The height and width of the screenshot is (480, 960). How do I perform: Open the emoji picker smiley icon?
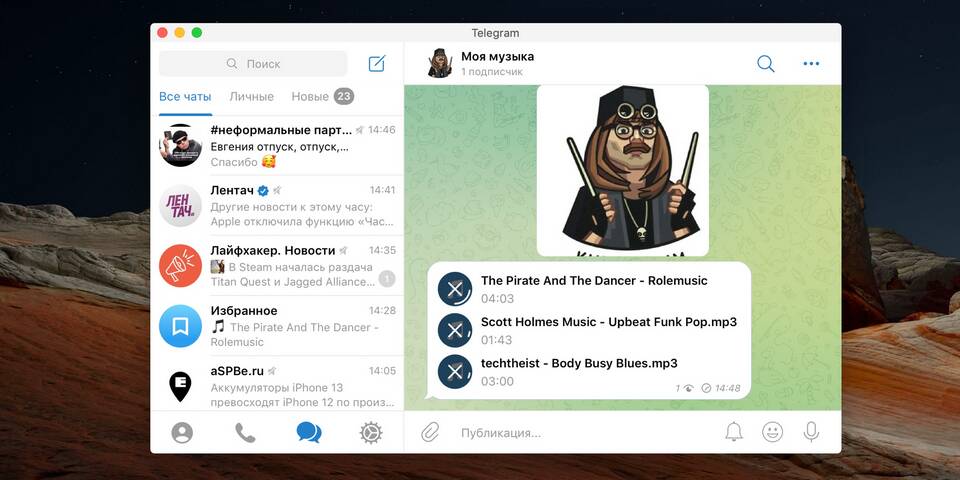pyautogui.click(x=772, y=432)
